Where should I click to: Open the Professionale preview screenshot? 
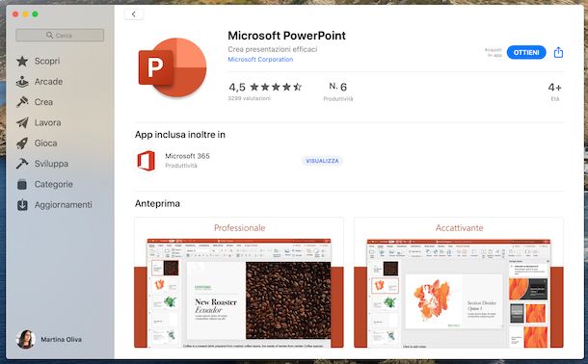point(239,282)
